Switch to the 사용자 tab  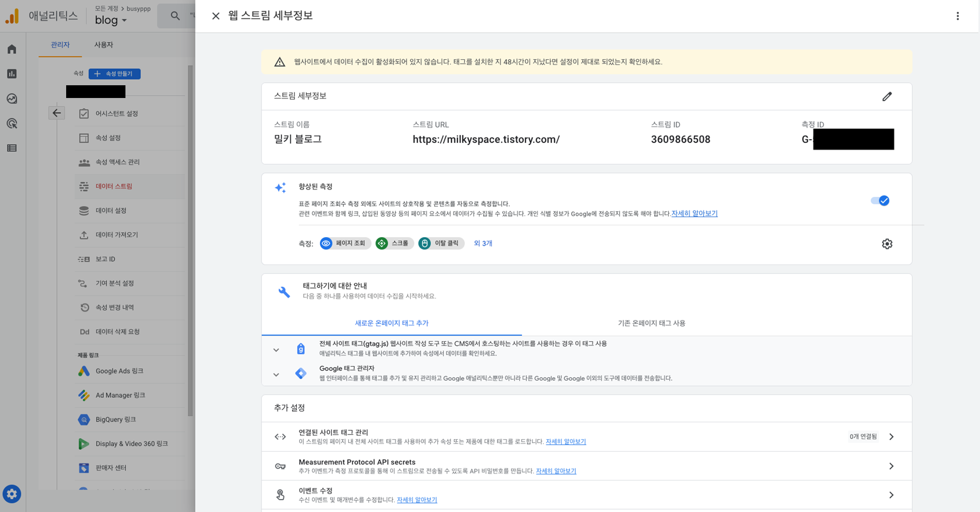[103, 45]
